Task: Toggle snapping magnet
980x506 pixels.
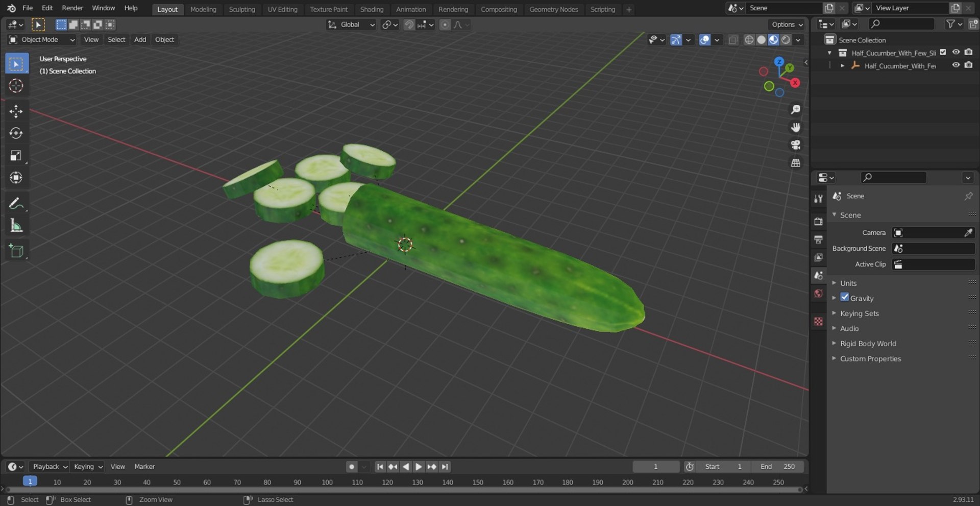Action: click(409, 25)
